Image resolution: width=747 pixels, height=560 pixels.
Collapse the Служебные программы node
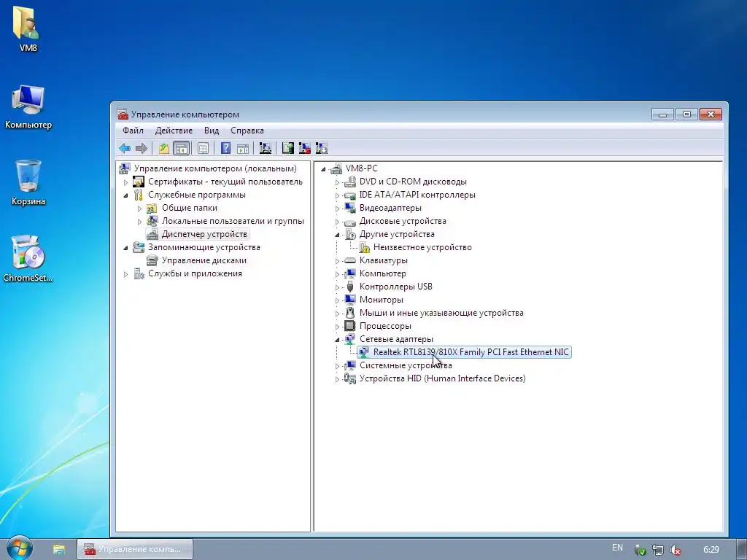pos(125,195)
